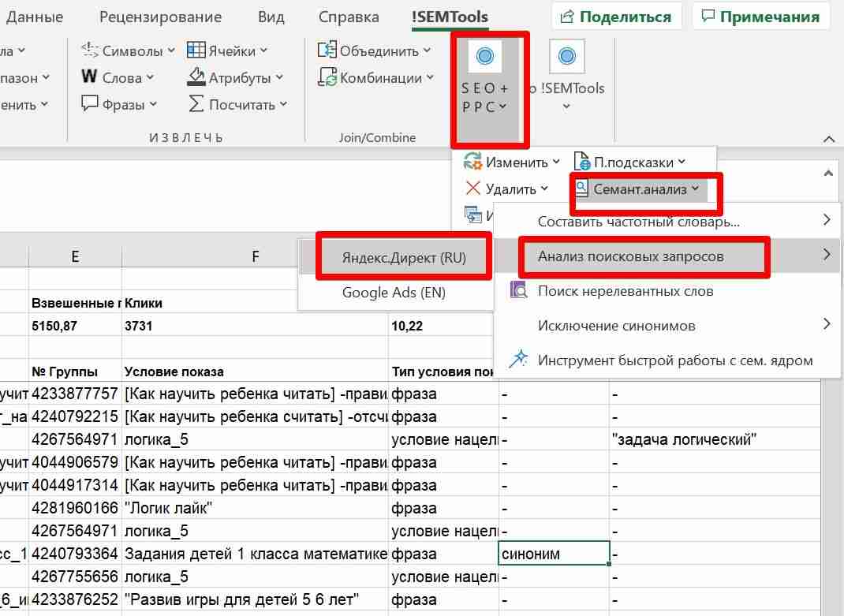
Task: Click the Примечания button
Action: pyautogui.click(x=760, y=17)
